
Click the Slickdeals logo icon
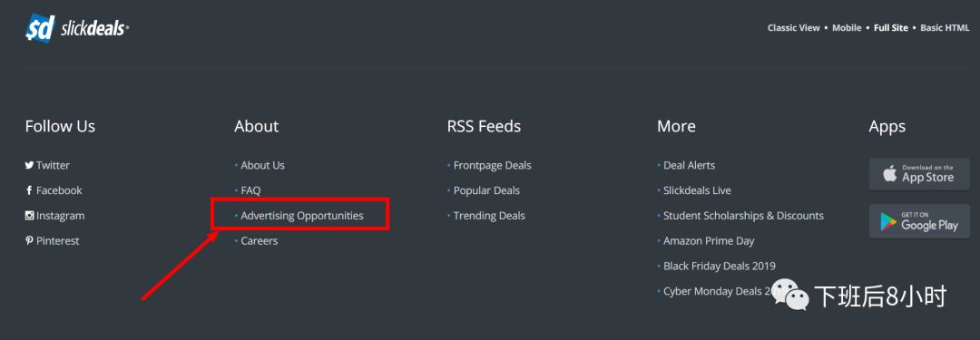40,29
